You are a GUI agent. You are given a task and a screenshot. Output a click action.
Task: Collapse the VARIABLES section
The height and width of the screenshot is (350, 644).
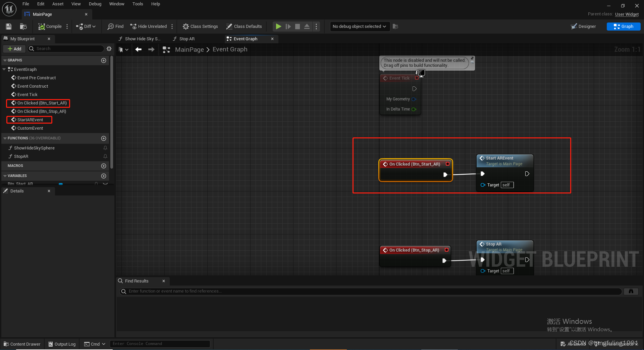(5, 176)
